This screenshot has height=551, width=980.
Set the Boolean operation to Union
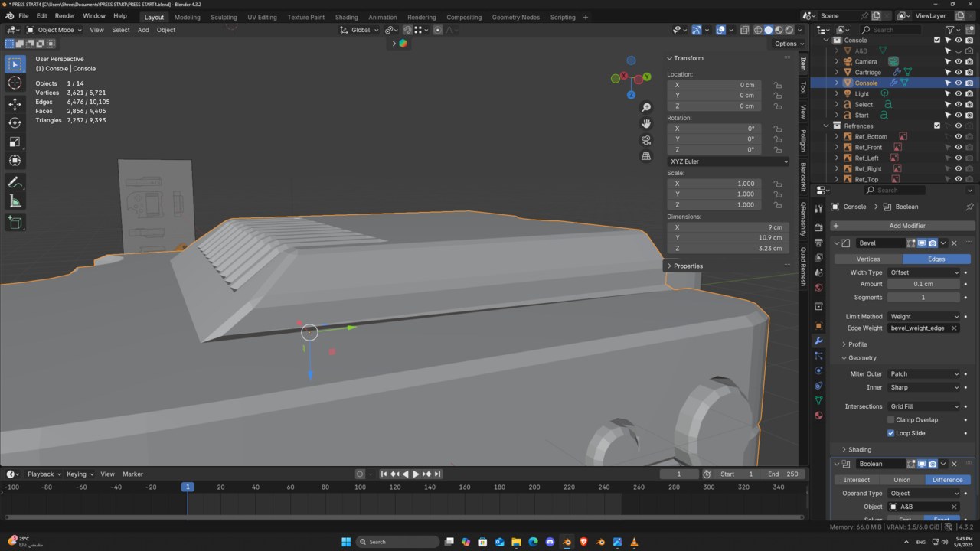pos(902,480)
